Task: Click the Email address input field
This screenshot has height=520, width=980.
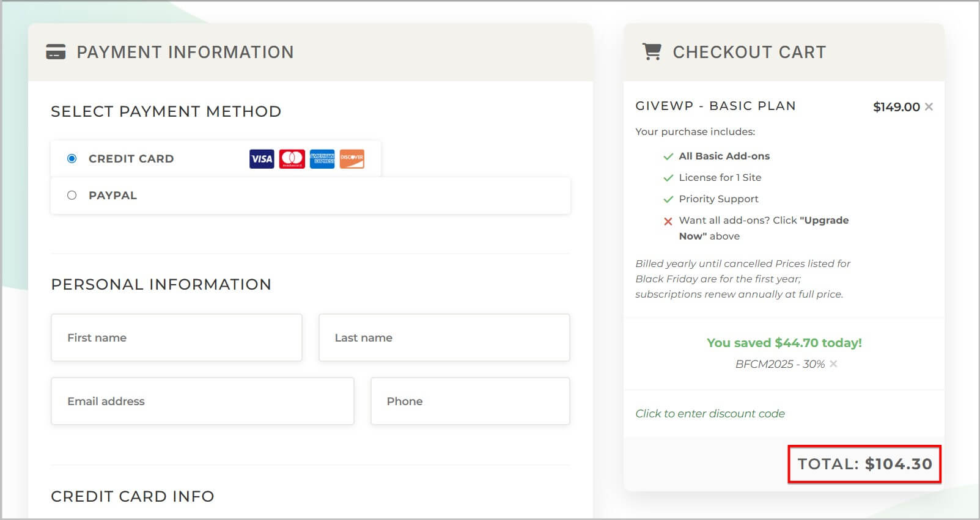Action: [x=202, y=401]
